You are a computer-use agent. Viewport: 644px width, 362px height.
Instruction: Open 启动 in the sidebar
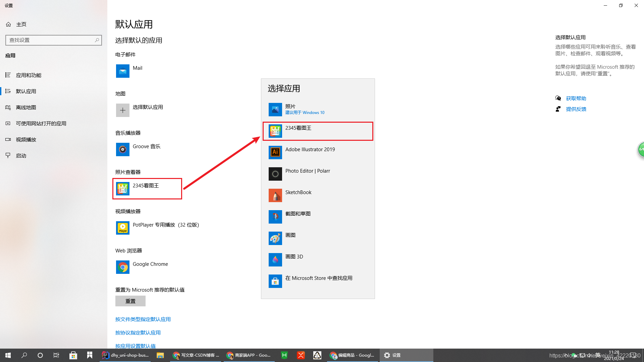pos(54,156)
